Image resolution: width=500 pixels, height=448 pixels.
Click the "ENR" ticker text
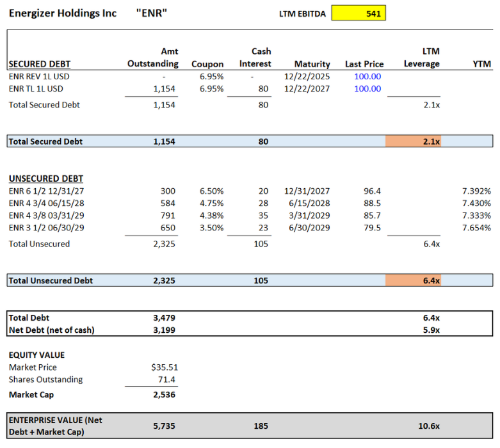pyautogui.click(x=152, y=13)
